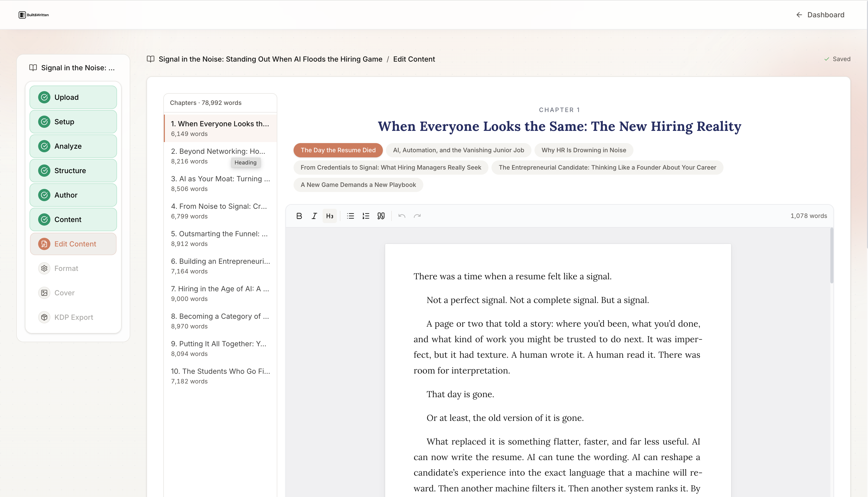Undo the last edit
Viewport: 868px width, 497px height.
tap(402, 216)
